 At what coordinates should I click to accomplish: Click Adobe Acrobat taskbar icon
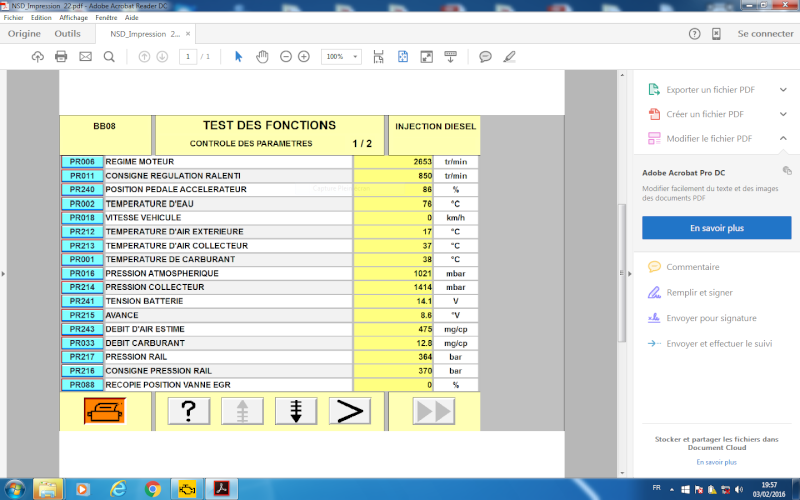221,489
